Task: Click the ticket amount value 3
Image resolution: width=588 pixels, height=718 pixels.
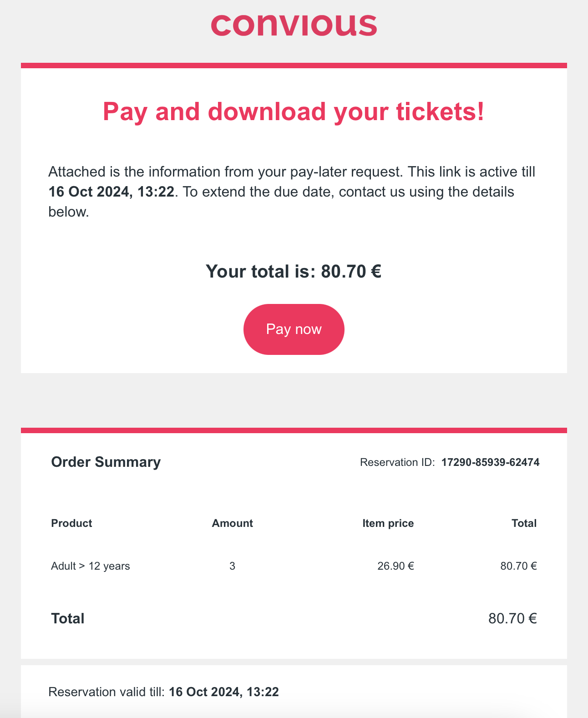Action: pos(232,566)
